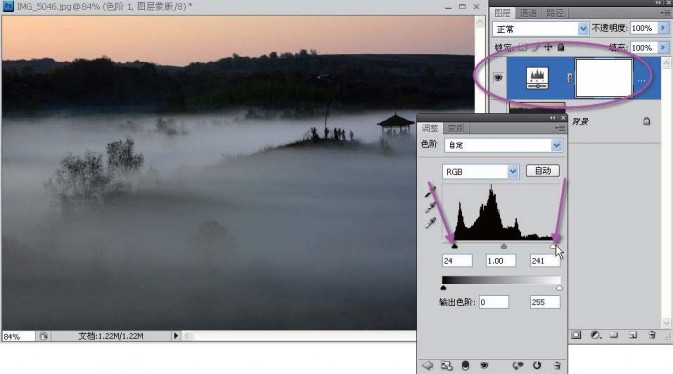Collapse the Adjustments panel with double arrow
Screen dimensions: 673x374
coord(552,118)
